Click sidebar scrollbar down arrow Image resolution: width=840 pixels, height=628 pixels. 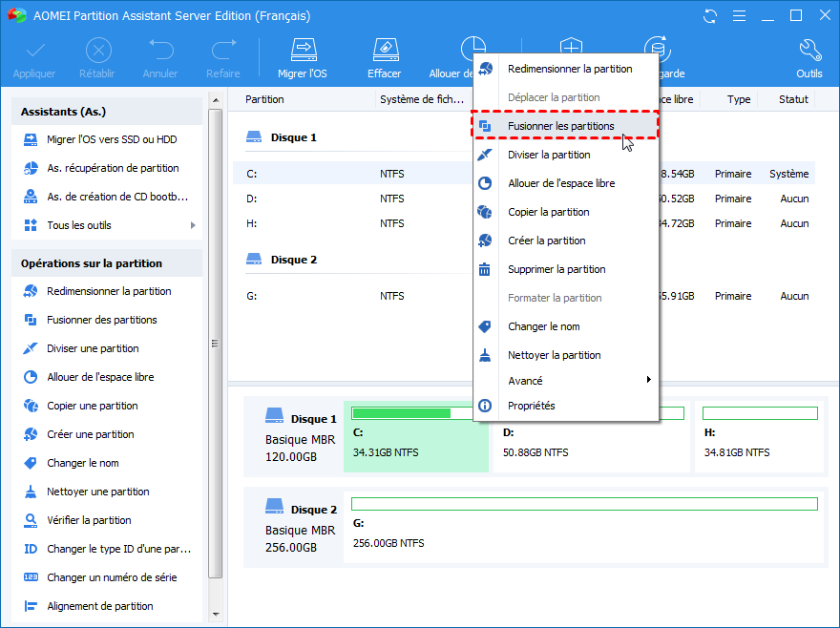coord(216,614)
